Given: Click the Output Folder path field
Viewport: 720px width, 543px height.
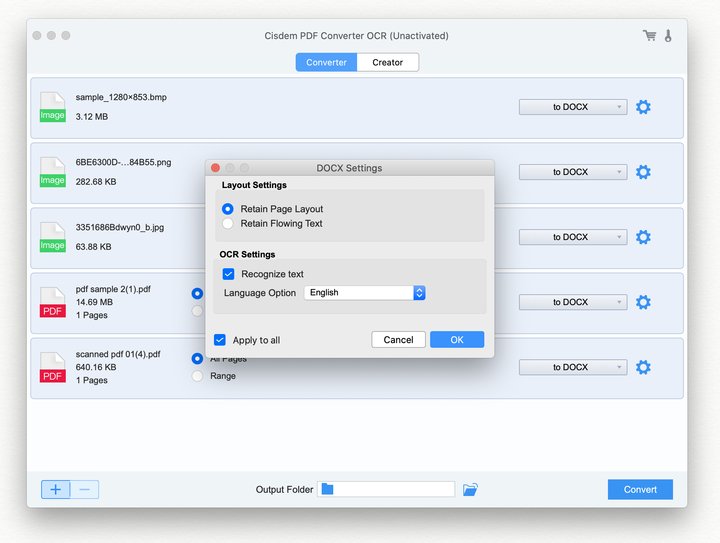Looking at the screenshot, I should [386, 489].
